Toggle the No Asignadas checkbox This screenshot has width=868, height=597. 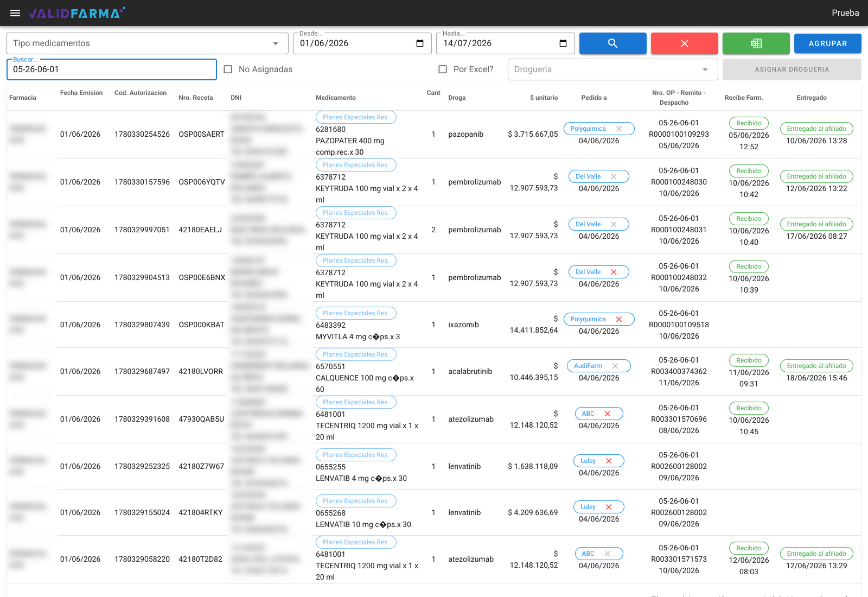228,69
